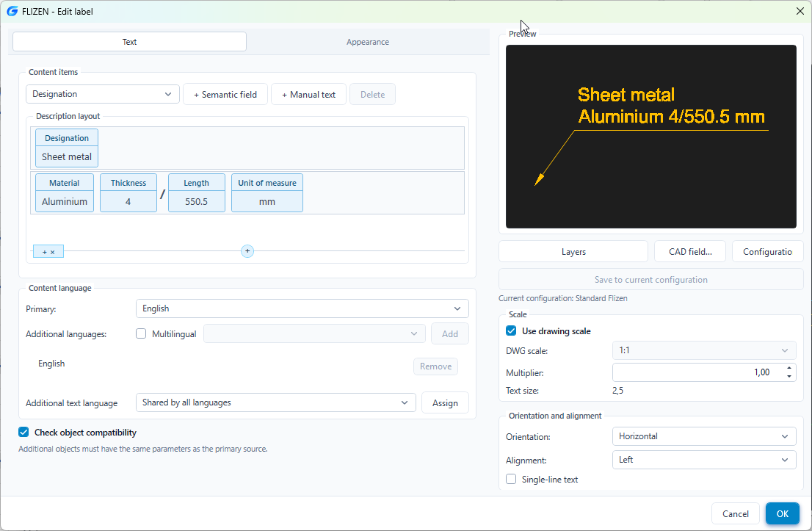Switch to the Appearance tab

pos(368,42)
